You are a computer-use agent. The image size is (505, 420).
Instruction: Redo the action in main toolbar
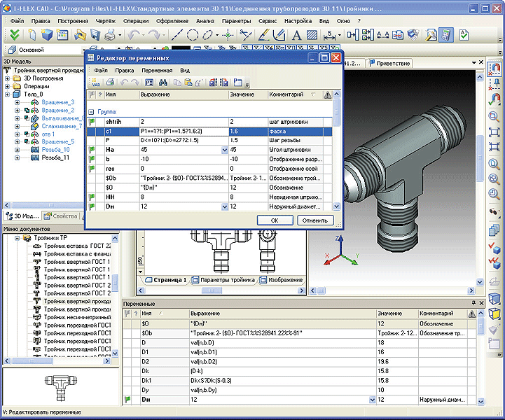155,35
